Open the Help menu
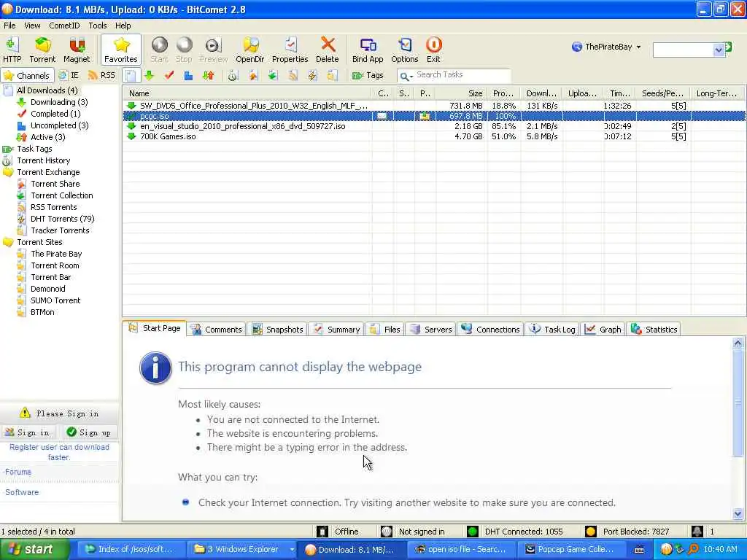747x560 pixels. [x=123, y=26]
